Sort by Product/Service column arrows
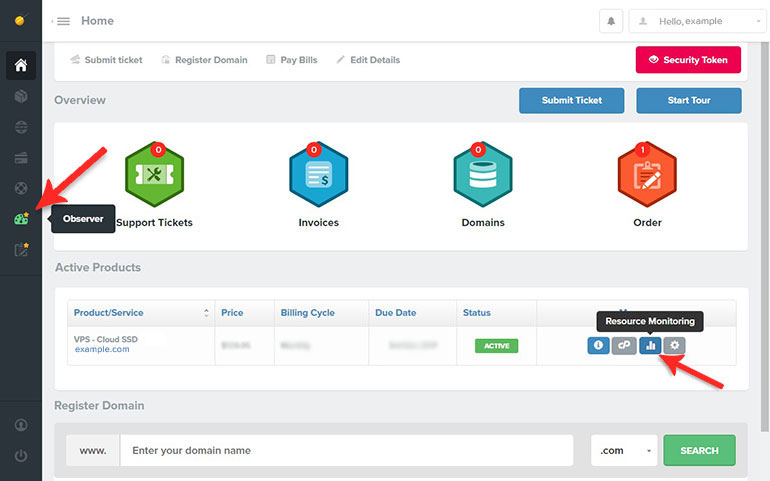The height and width of the screenshot is (481, 770). pyautogui.click(x=206, y=312)
